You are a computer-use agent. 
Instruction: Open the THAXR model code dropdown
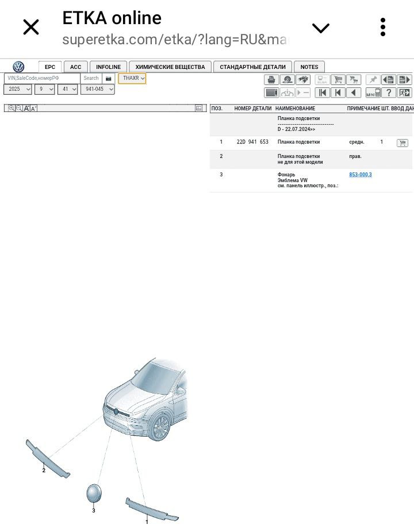click(x=132, y=78)
